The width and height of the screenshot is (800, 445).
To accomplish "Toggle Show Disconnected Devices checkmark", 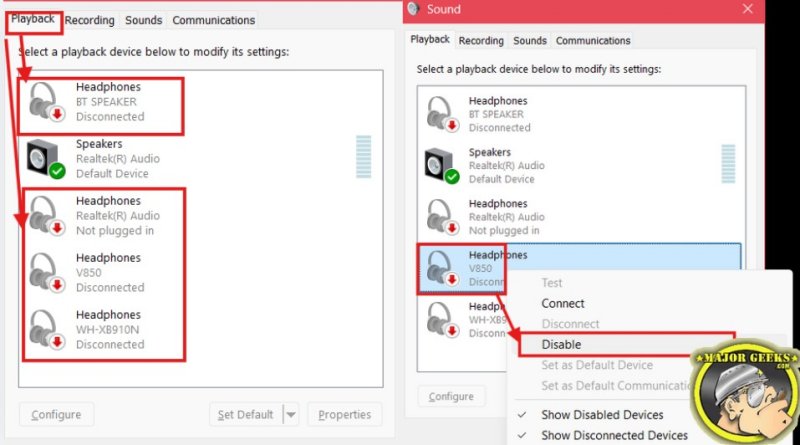I will click(x=521, y=435).
